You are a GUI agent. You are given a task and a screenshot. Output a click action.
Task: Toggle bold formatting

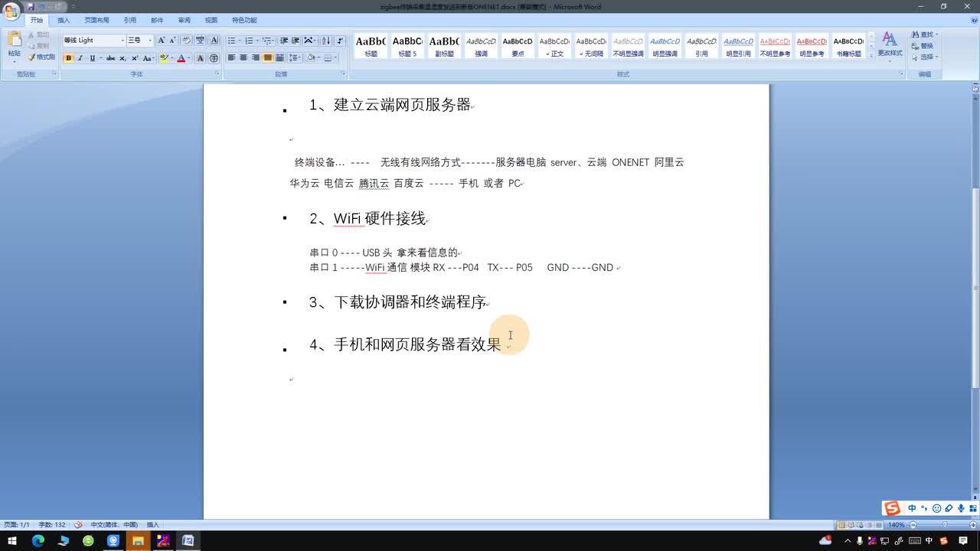(x=68, y=58)
